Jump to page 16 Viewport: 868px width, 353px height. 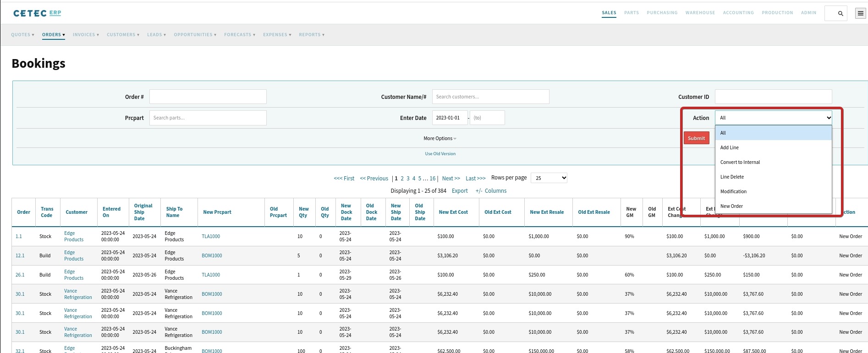433,179
